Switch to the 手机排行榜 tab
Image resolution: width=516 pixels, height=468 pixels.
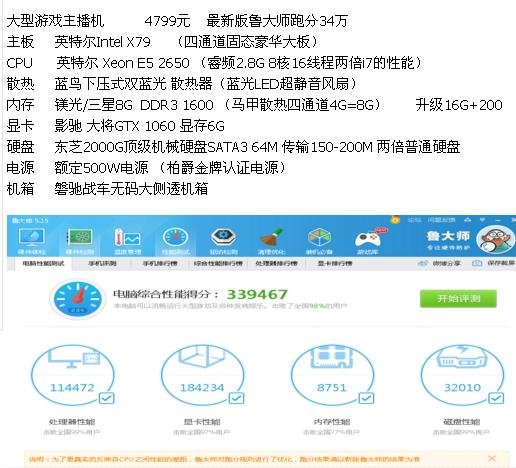pyautogui.click(x=160, y=263)
